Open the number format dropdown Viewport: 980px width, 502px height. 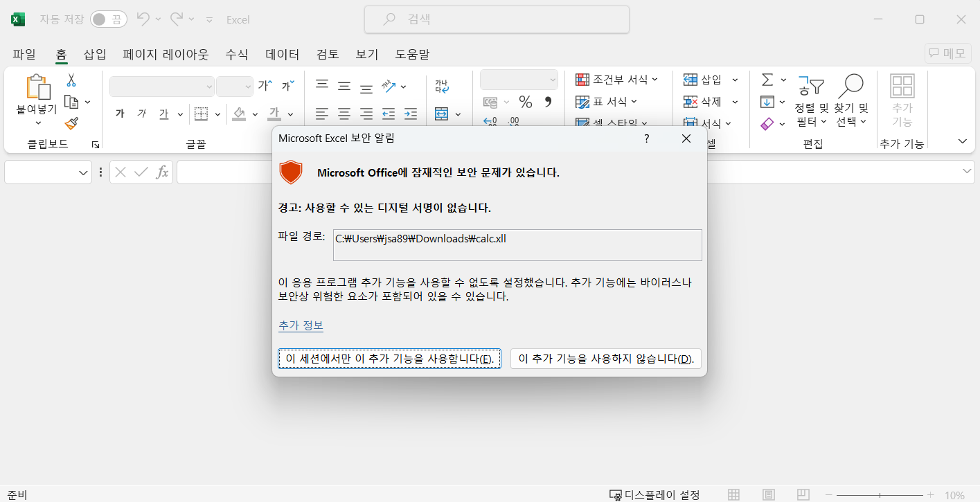552,80
